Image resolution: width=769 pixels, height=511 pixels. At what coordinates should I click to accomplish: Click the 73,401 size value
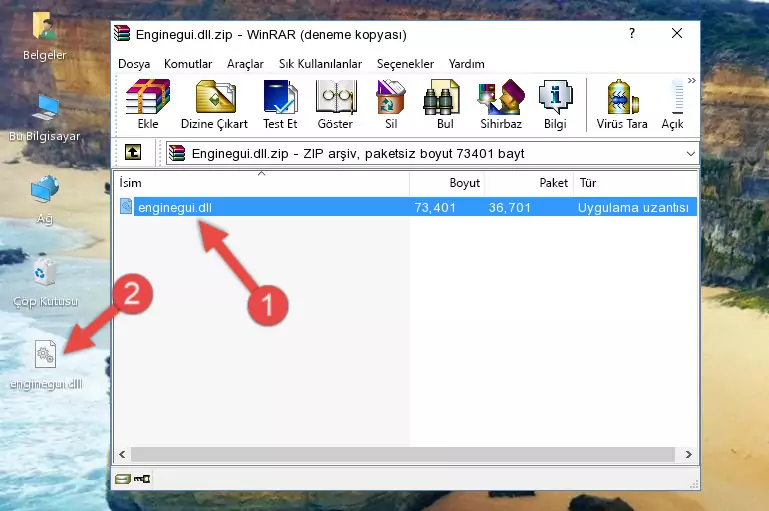[435, 207]
